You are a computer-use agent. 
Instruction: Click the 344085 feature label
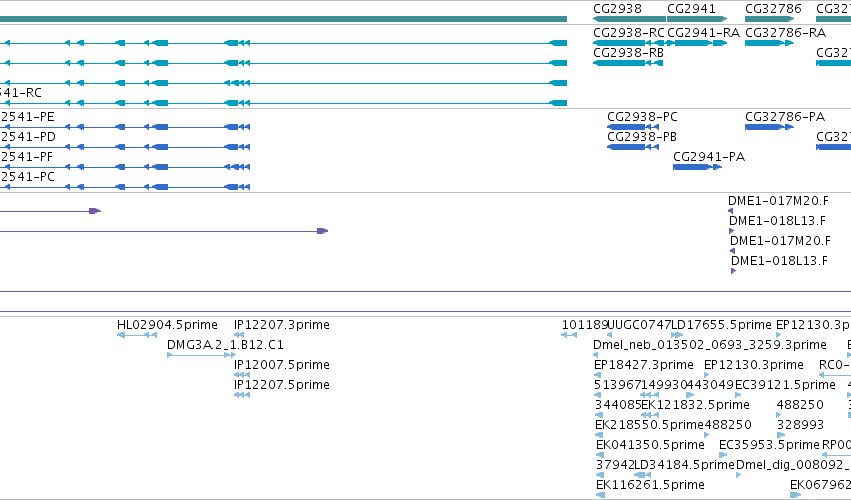click(618, 405)
